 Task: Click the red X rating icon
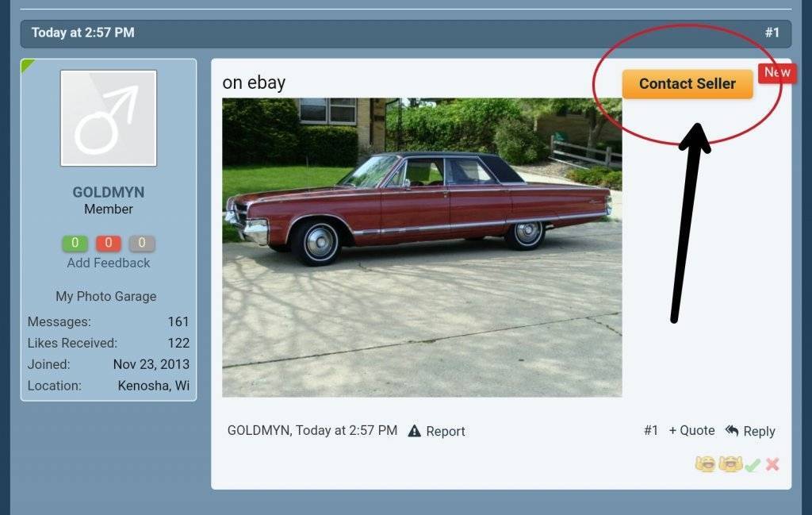pyautogui.click(x=772, y=464)
